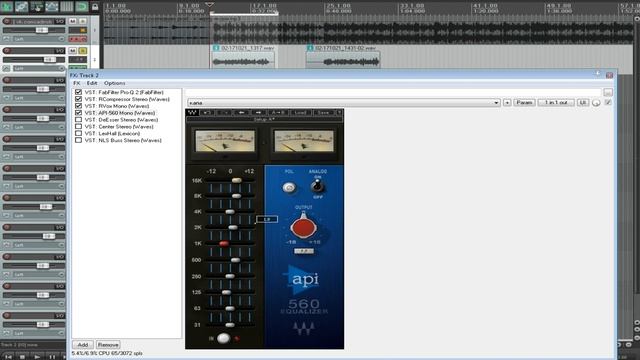Toggle FX bypass checkbox beside the wet knob
The height and width of the screenshot is (360, 640).
click(608, 102)
